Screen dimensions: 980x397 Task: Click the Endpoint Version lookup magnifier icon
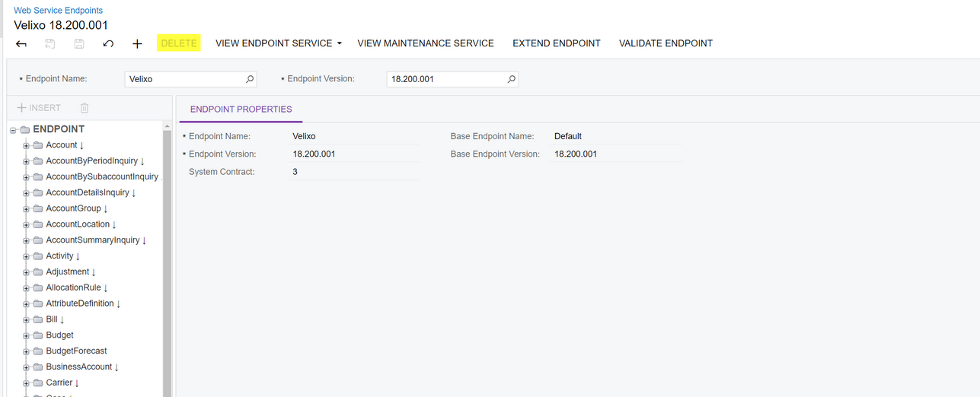click(x=512, y=79)
